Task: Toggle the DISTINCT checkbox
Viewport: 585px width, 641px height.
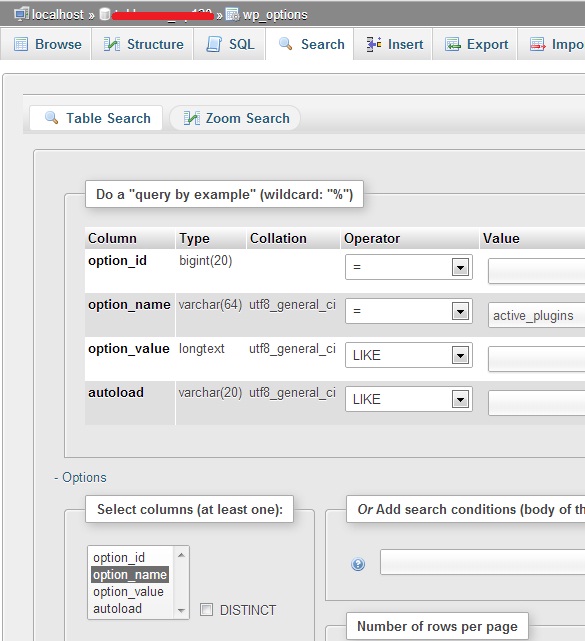Action: tap(206, 610)
